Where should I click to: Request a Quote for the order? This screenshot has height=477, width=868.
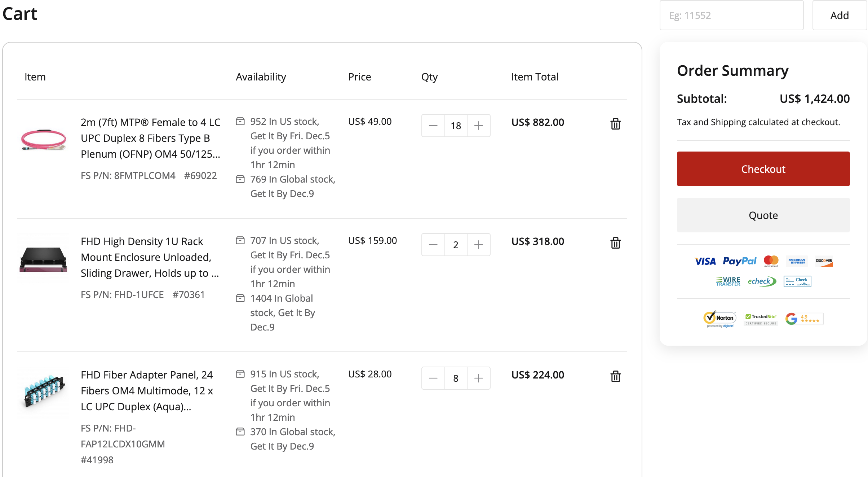[763, 215]
